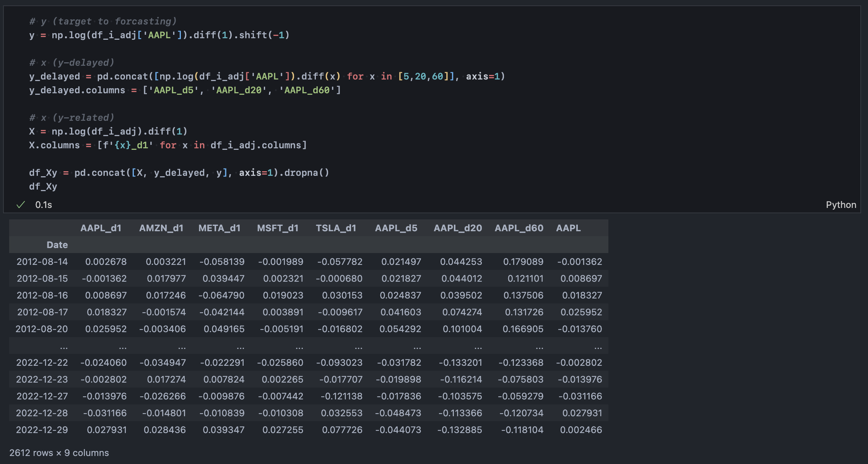This screenshot has width=868, height=464.
Task: Click the 0.044253 cell under AAPL_d20
Action: 461,262
